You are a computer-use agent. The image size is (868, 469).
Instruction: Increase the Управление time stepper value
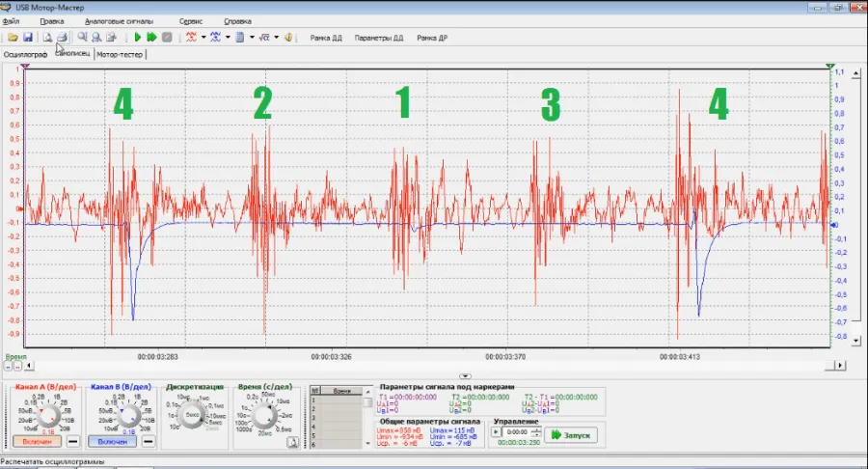(536, 429)
